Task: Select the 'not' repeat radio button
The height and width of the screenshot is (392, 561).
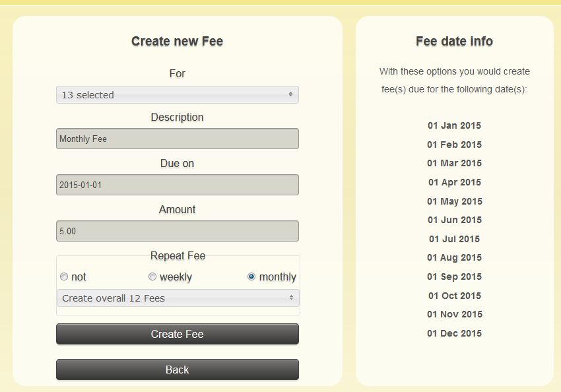Action: pos(64,277)
